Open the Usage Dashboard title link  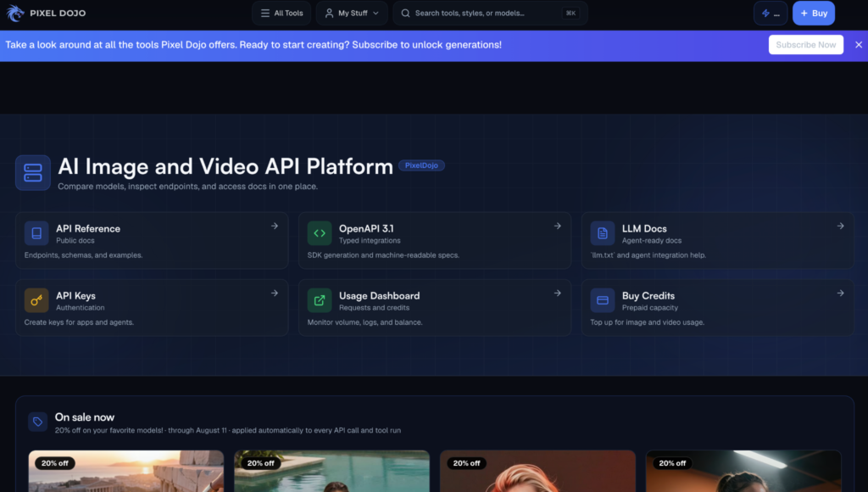[379, 296]
